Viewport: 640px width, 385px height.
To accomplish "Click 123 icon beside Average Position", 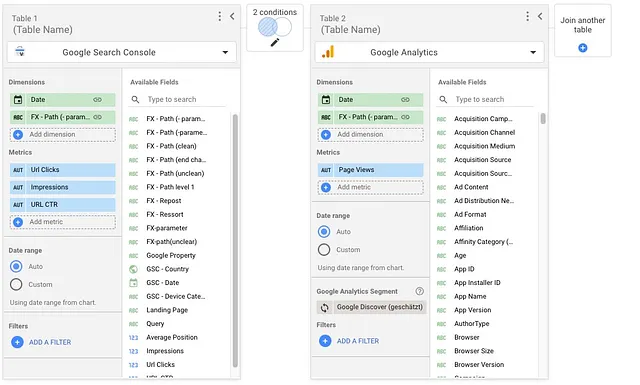I will [133, 338].
